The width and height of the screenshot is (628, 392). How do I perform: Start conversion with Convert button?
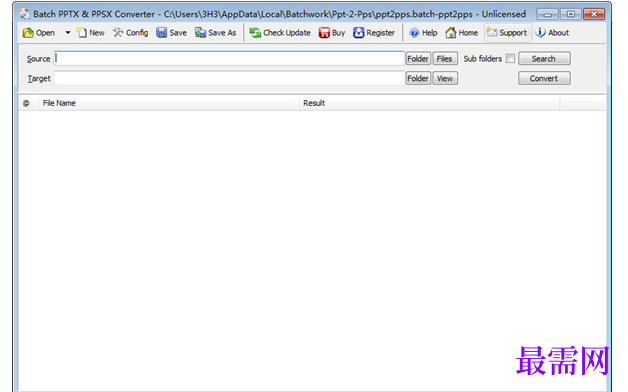coord(544,78)
